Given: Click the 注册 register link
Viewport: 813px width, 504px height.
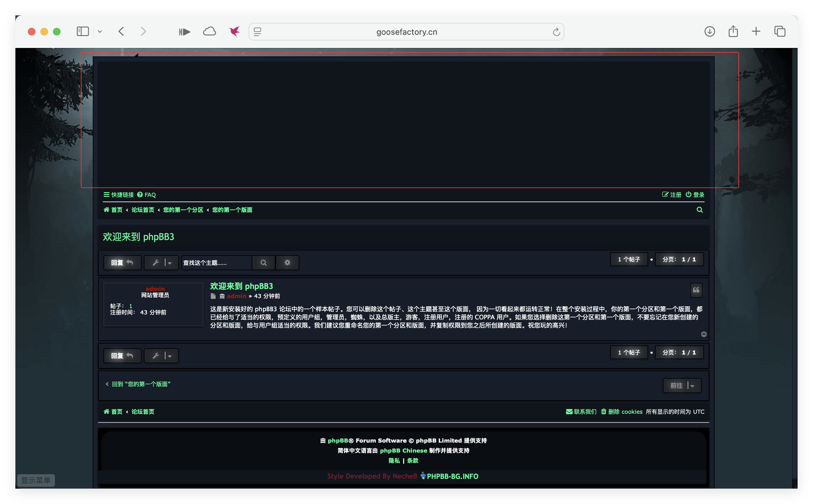Looking at the screenshot, I should 672,195.
